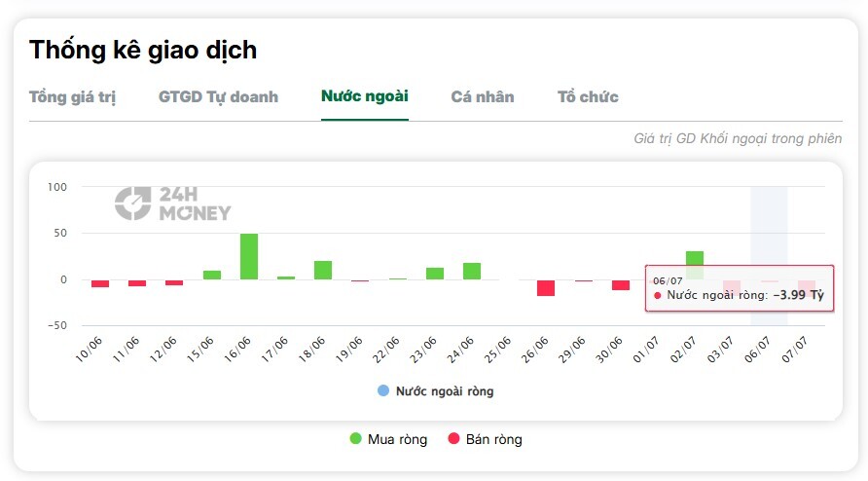Click the red Bán ròng legend dot
This screenshot has height=481, width=868.
click(453, 439)
